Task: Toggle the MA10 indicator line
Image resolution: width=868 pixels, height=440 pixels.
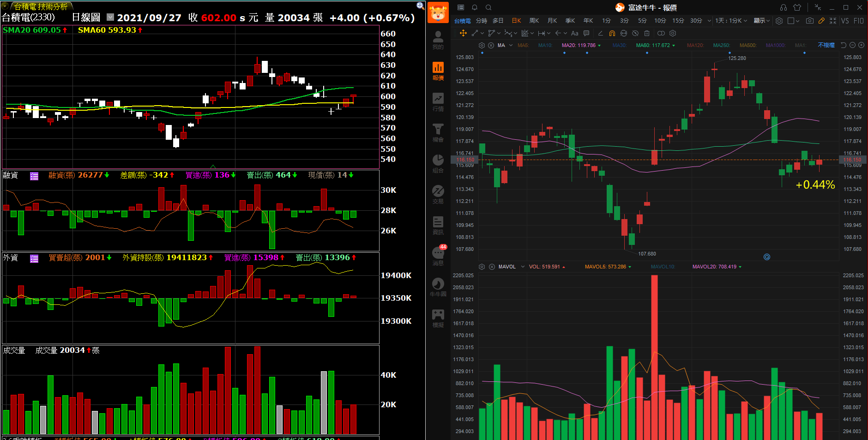Action: 545,45
